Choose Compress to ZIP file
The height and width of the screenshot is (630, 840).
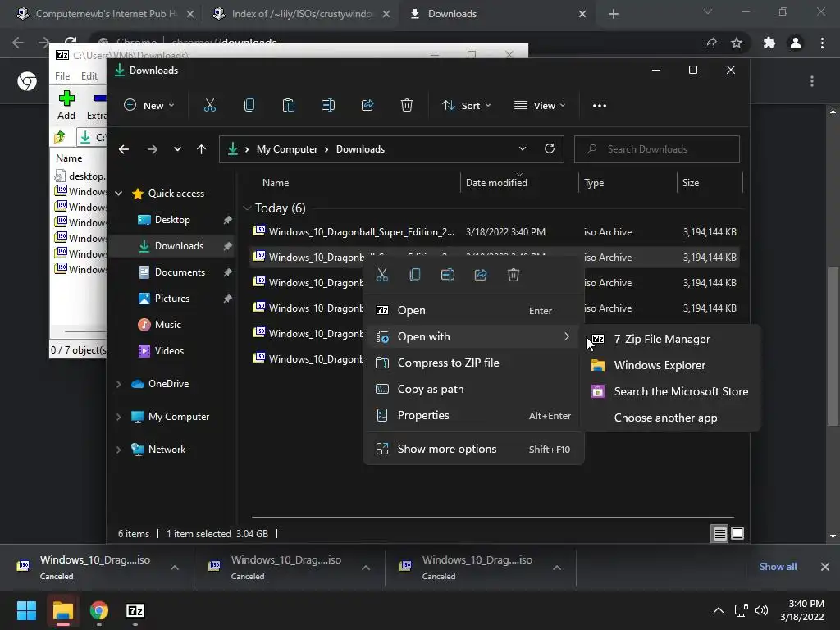[473, 363]
